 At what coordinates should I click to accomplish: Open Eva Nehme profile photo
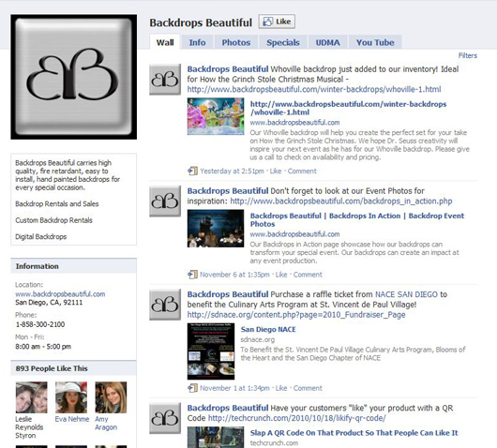[x=71, y=397]
